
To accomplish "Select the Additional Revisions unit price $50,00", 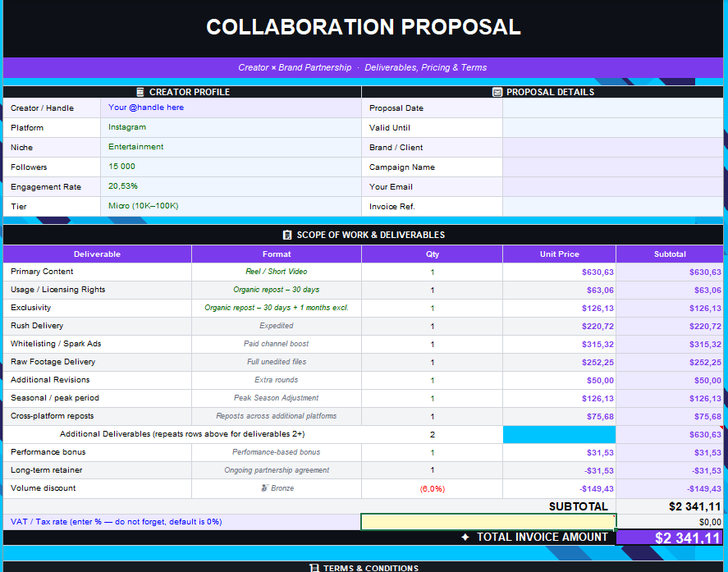I will pyautogui.click(x=560, y=380).
